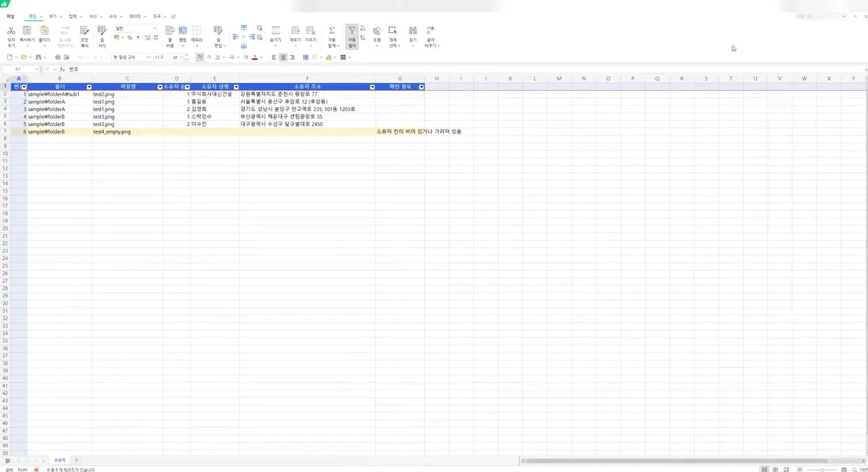The image size is (868, 472).
Task: Open the 셀 서식 cell format icon
Action: (102, 31)
